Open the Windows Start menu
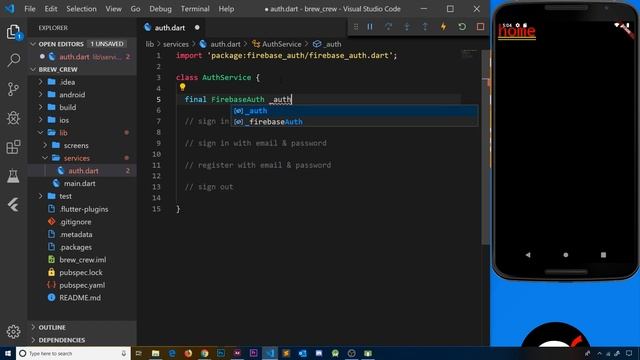The width and height of the screenshot is (640, 360). coord(8,353)
